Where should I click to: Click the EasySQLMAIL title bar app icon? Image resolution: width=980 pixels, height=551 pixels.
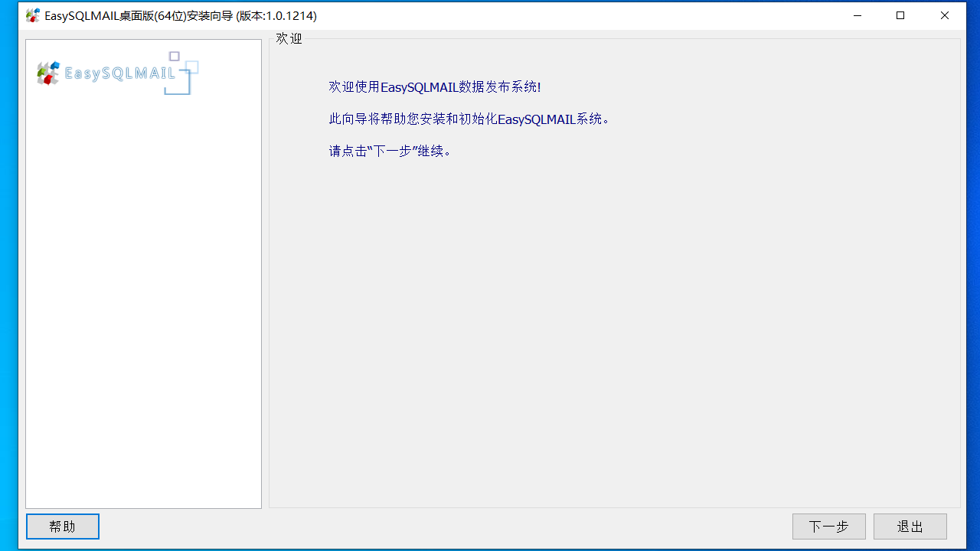point(33,15)
